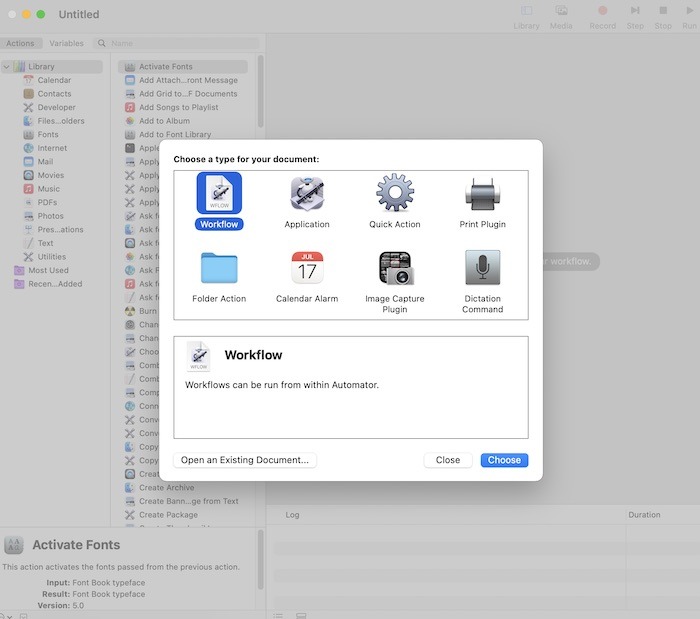The width and height of the screenshot is (700, 619).
Task: Click the description pane scrollbar
Action: click(260, 560)
